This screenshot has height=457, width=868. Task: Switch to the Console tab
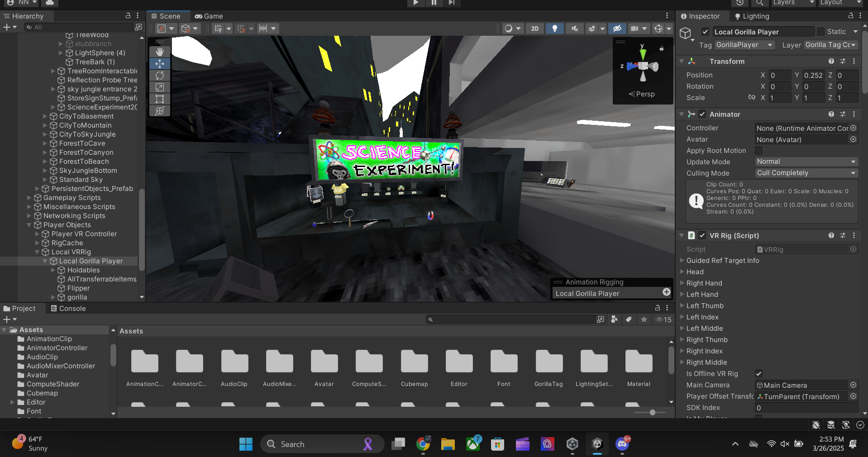pyautogui.click(x=68, y=309)
